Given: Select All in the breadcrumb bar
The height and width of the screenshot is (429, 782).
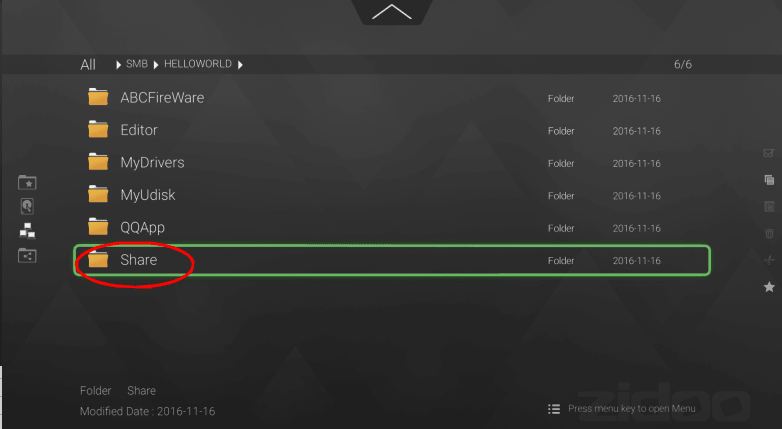Looking at the screenshot, I should coord(88,64).
